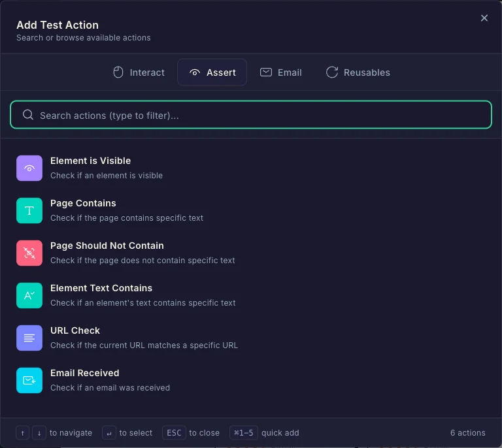Add the URL Check action

tap(251, 338)
